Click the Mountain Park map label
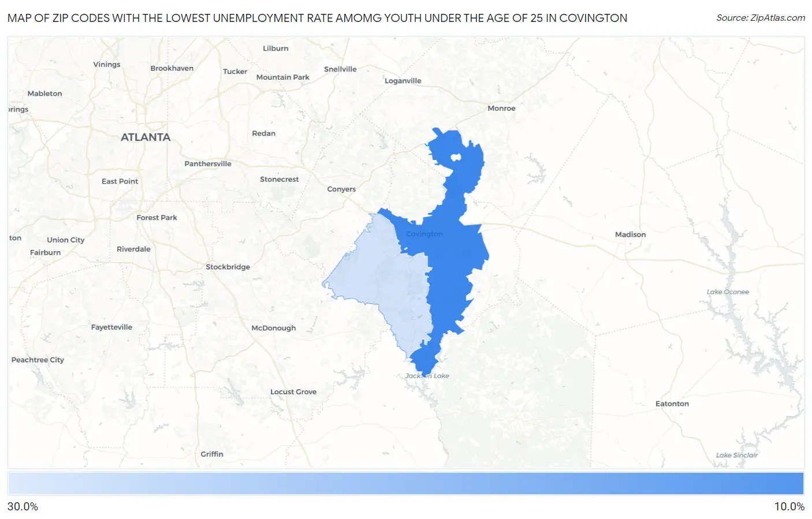This screenshot has width=812, height=519. click(x=283, y=77)
